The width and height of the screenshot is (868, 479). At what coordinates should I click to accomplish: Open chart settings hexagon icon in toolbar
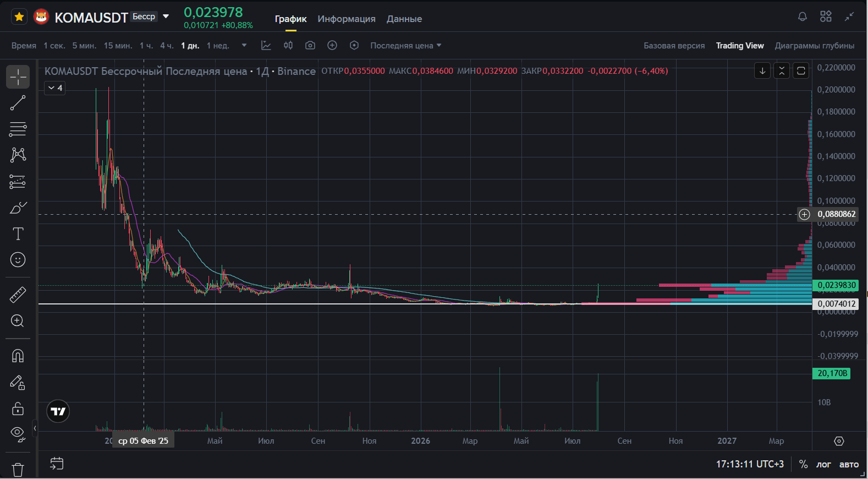(354, 45)
